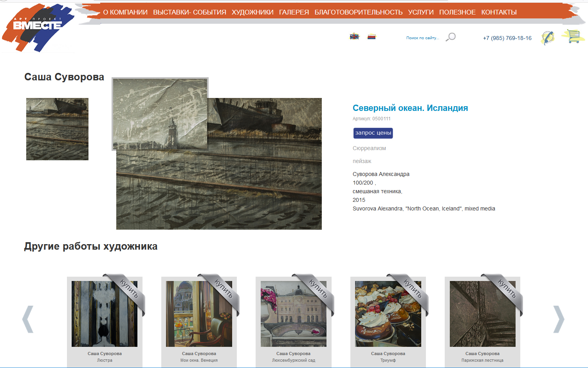
Task: Switch to the Russian language flag
Action: pyautogui.click(x=372, y=37)
